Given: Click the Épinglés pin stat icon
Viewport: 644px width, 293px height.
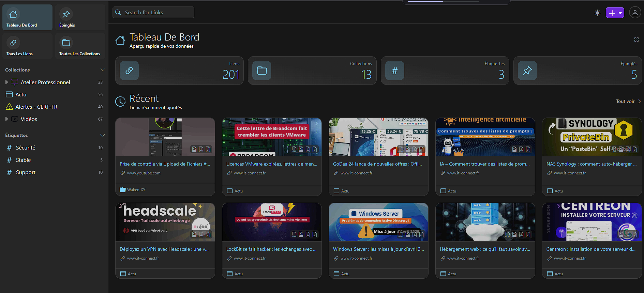Looking at the screenshot, I should point(527,71).
